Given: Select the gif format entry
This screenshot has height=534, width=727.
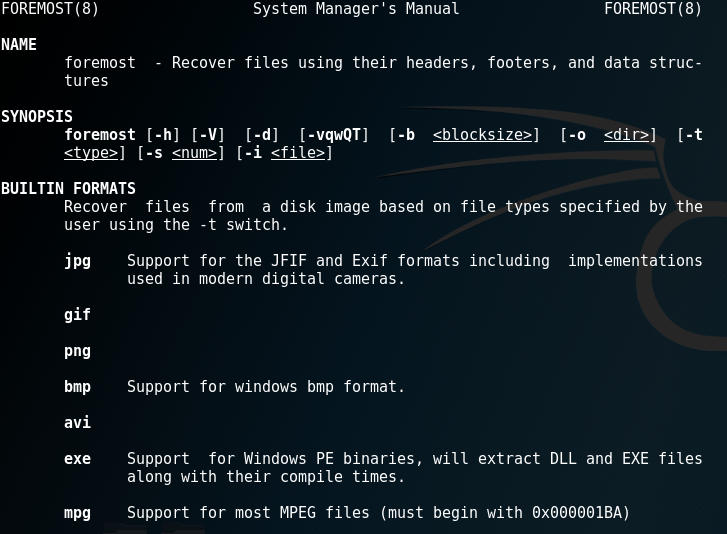Looking at the screenshot, I should coord(77,315).
